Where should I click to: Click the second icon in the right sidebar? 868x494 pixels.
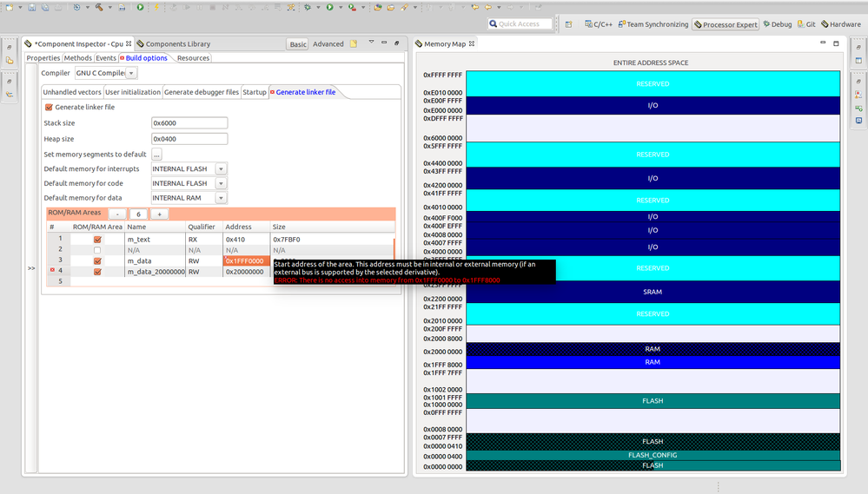tap(858, 60)
